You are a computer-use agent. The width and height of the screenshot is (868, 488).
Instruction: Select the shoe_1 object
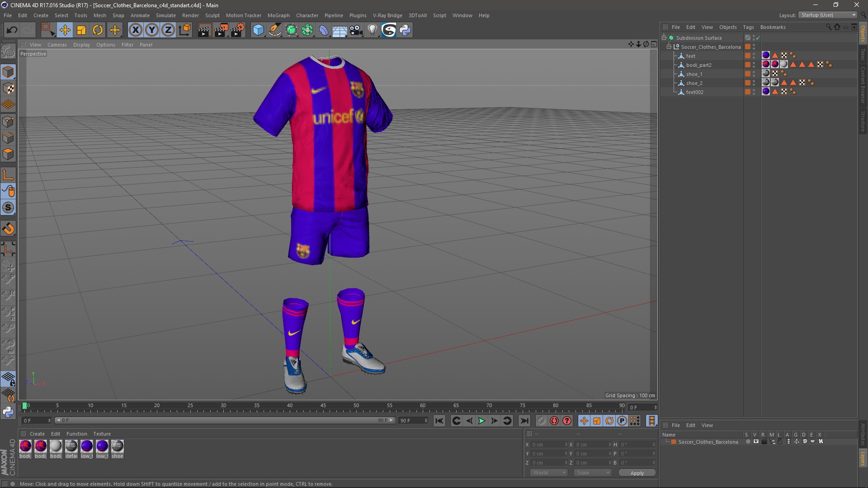tap(694, 74)
